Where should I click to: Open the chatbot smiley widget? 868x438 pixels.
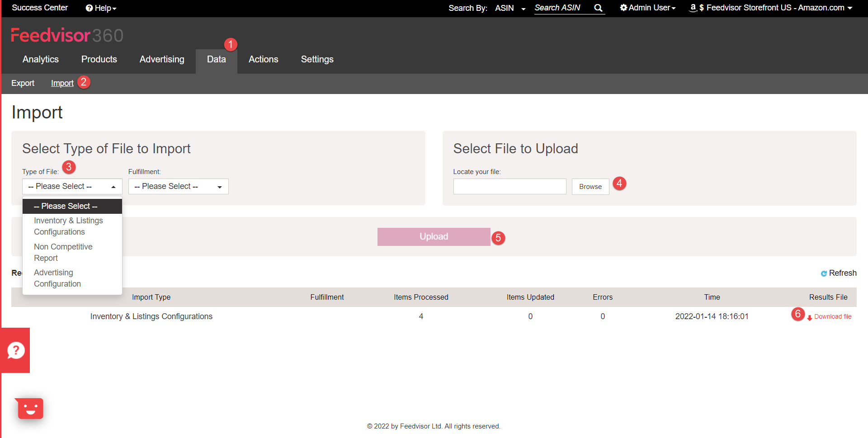(x=30, y=409)
